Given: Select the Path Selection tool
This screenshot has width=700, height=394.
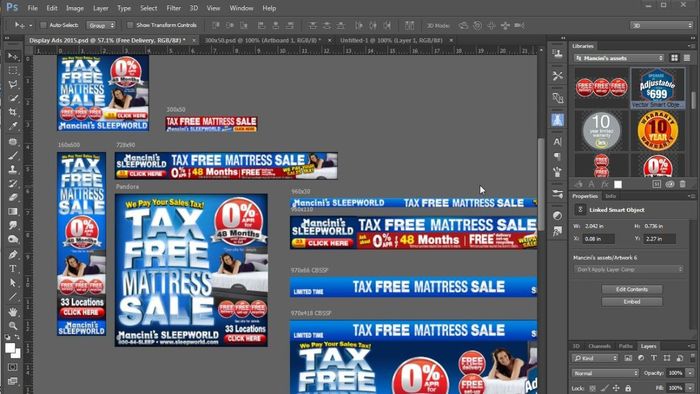Looking at the screenshot, I should 12,283.
